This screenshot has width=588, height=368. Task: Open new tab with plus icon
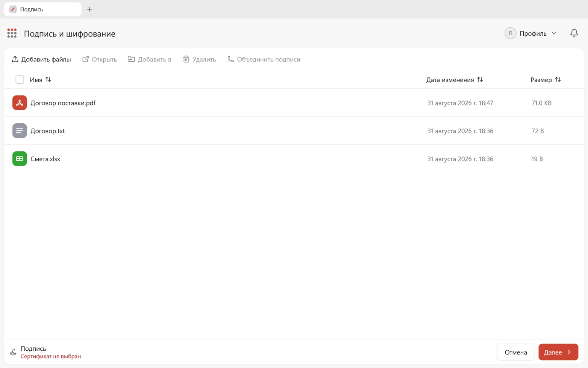89,9
